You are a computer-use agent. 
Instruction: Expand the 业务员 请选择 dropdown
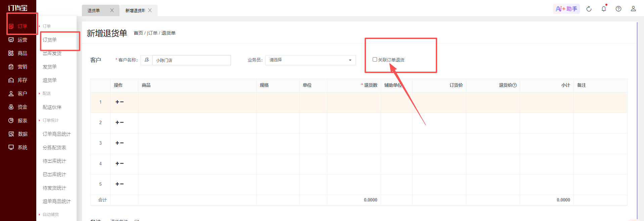[x=311, y=60]
